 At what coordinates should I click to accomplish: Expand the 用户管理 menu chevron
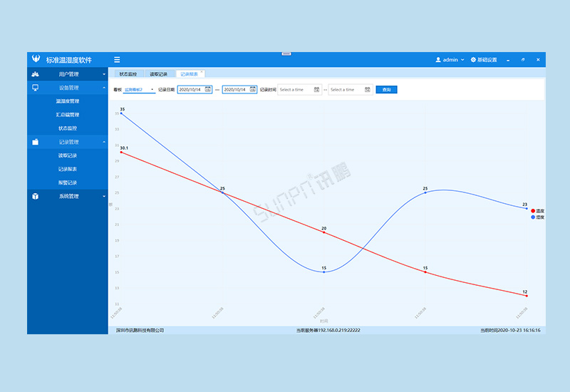coord(104,74)
